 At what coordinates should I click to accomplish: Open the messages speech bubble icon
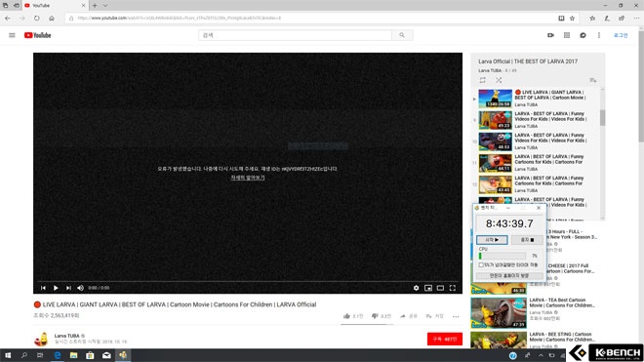(x=583, y=35)
